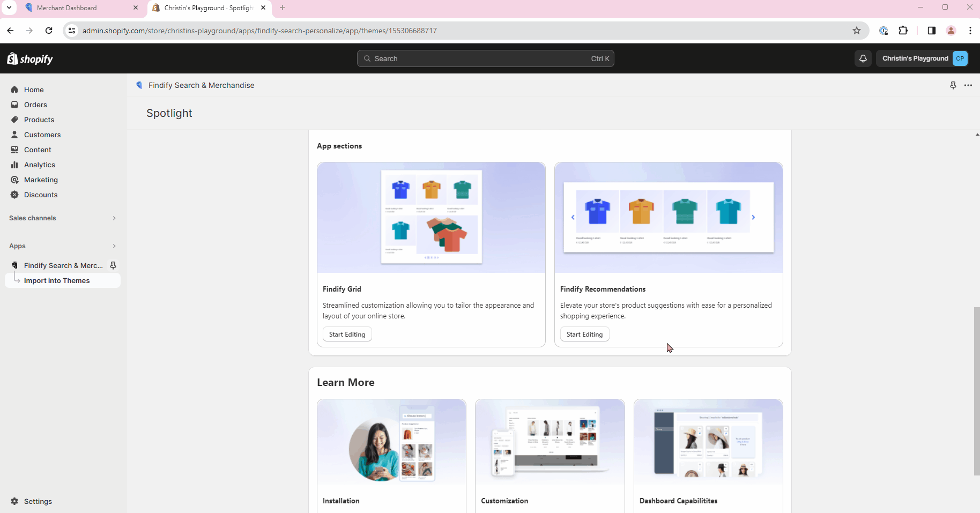Click the Customers person icon

14,135
